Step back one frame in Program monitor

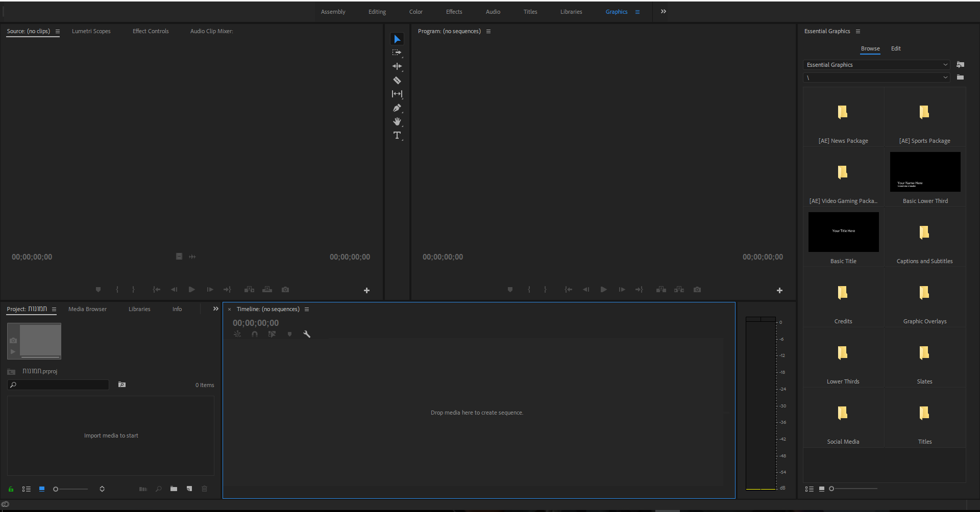coord(586,290)
